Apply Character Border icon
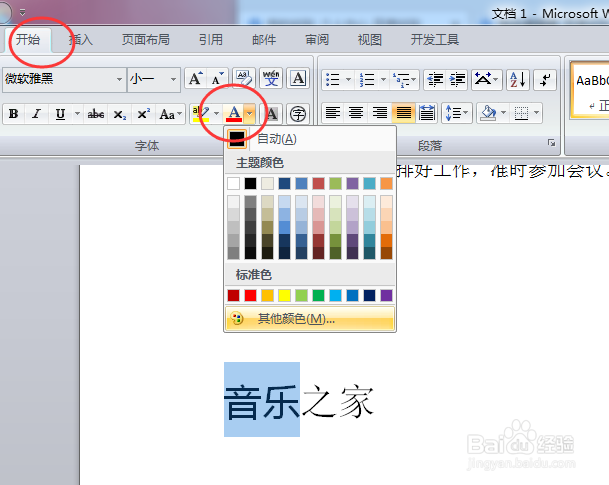The width and height of the screenshot is (609, 485). click(x=298, y=79)
